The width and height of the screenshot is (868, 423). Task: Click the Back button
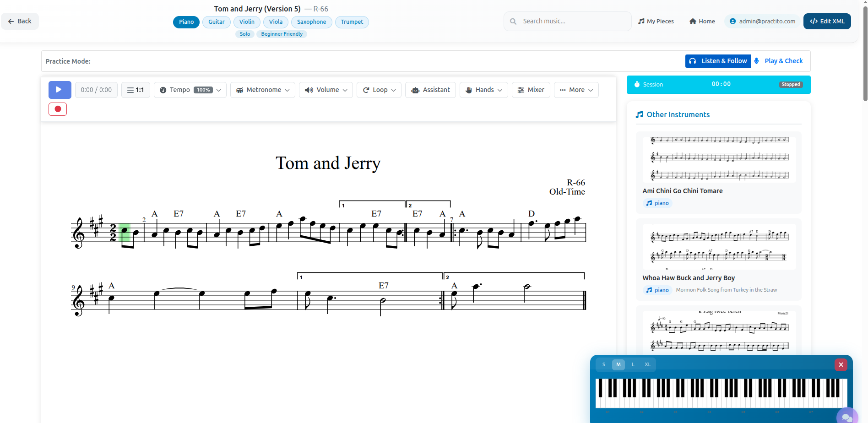(x=20, y=21)
